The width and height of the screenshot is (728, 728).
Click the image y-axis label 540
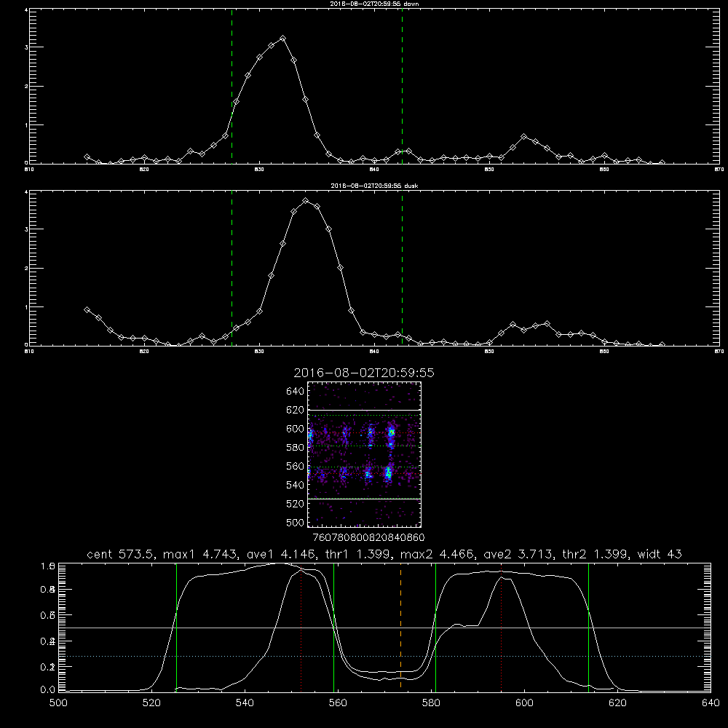(296, 485)
